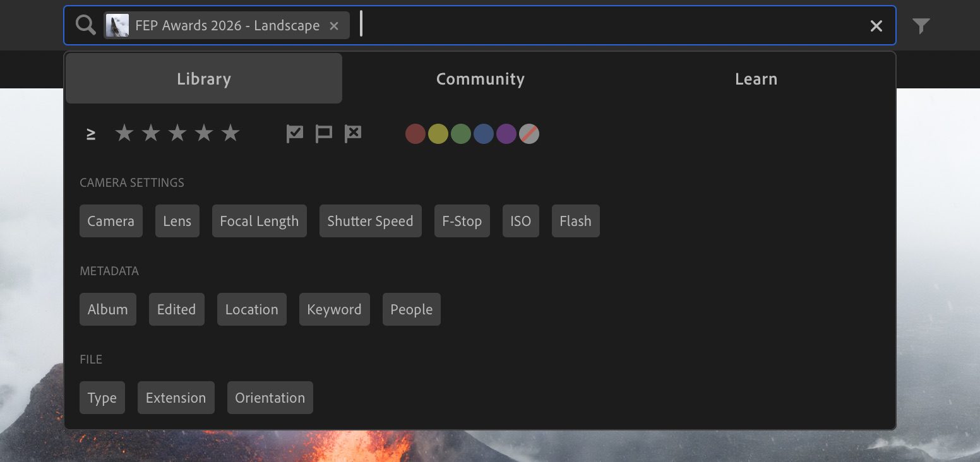This screenshot has height=462, width=980.
Task: Remove the FEP Awards 2026 album chip
Action: [x=334, y=26]
